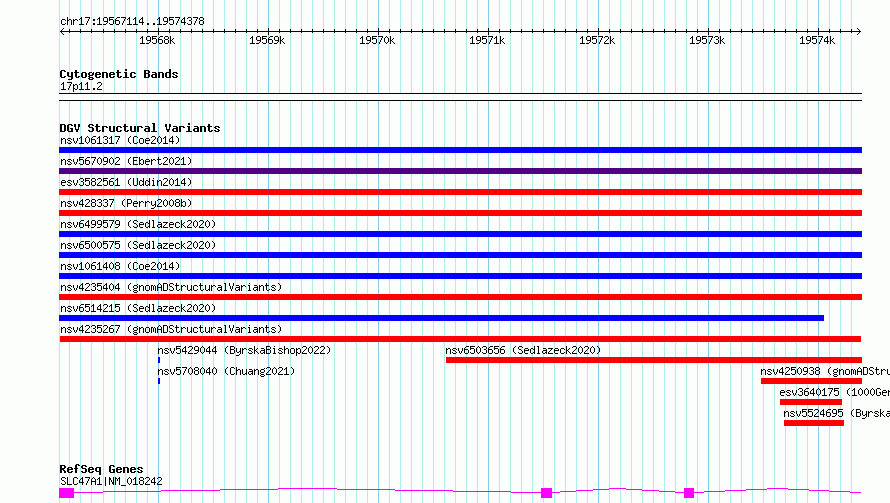Image resolution: width=890 pixels, height=503 pixels.
Task: Click the left arrow of the coordinate ruler
Action: coord(62,32)
